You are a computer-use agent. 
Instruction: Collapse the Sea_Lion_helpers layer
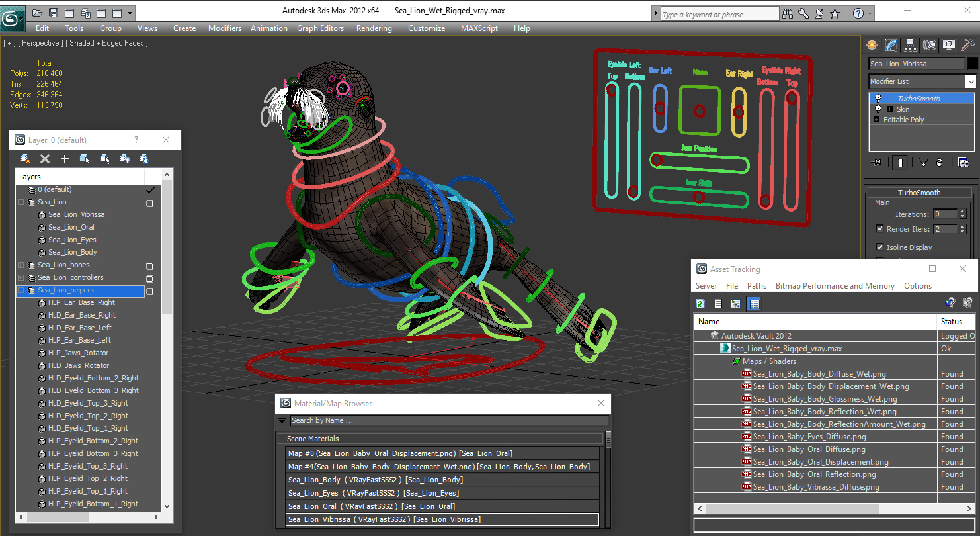[x=21, y=290]
